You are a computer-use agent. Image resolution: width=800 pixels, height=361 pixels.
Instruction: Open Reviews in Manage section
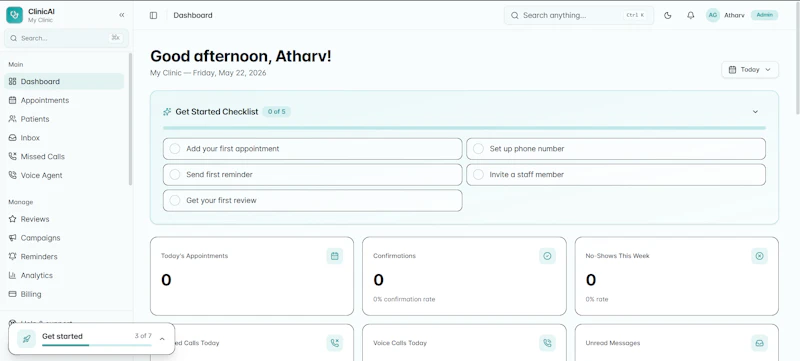click(x=64, y=219)
